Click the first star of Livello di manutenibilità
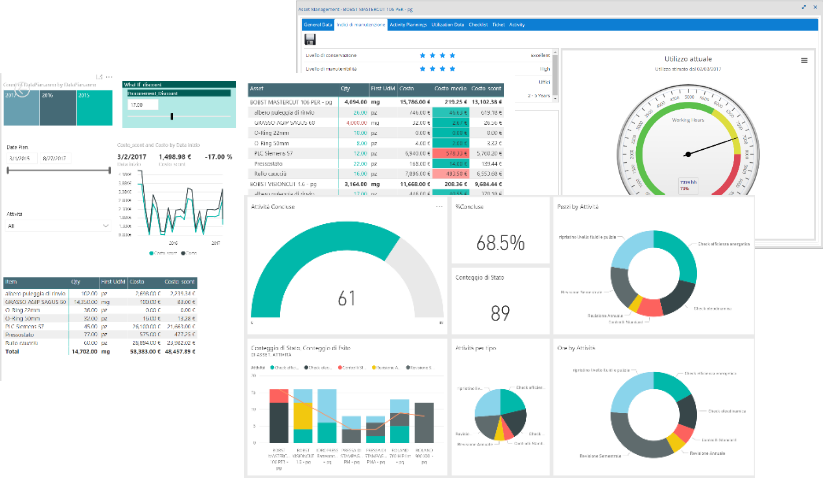 click(424, 69)
